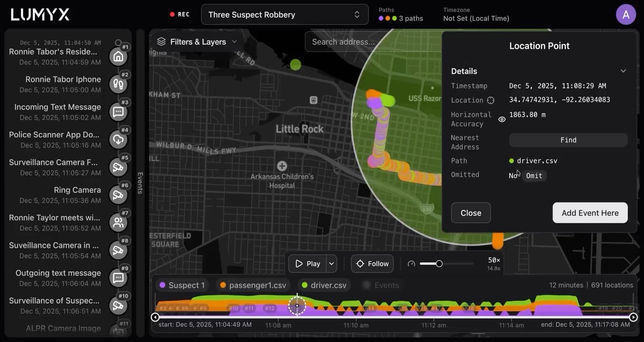Open the Play options dropdown arrow

click(331, 264)
